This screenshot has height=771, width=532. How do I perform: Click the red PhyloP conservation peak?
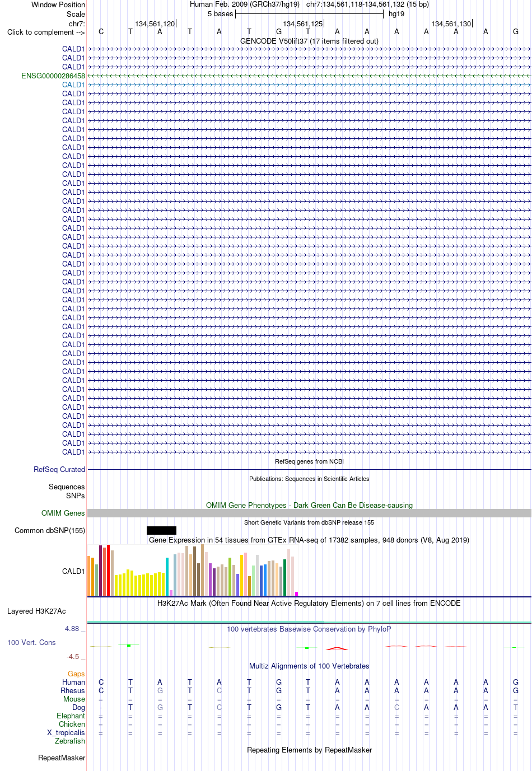coord(337,648)
